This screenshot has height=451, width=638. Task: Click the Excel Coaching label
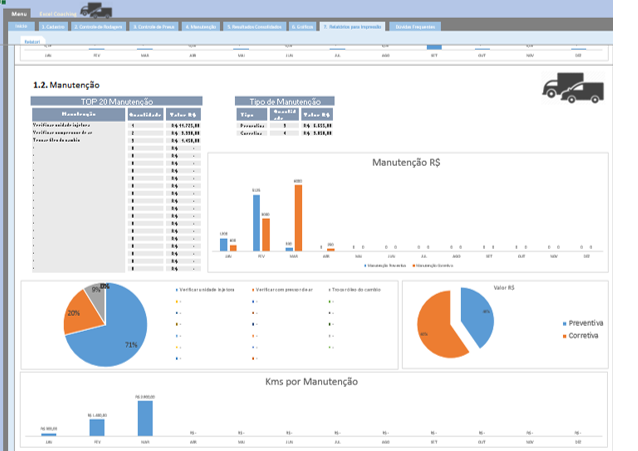[x=58, y=14]
